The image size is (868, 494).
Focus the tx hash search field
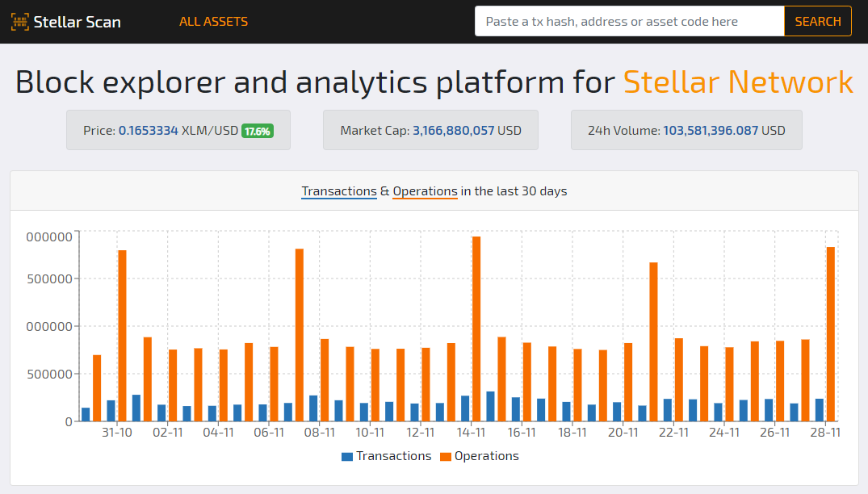point(629,22)
